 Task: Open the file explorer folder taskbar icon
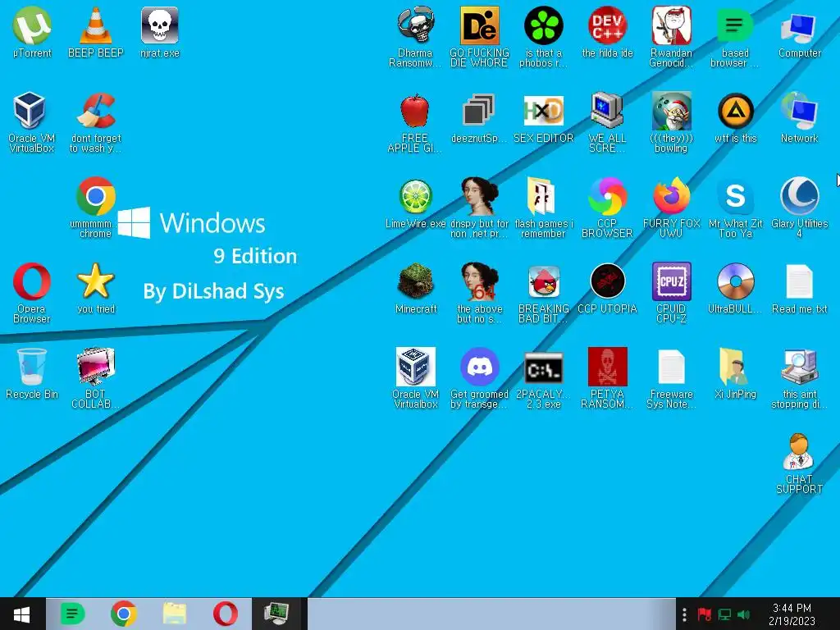[x=175, y=614]
